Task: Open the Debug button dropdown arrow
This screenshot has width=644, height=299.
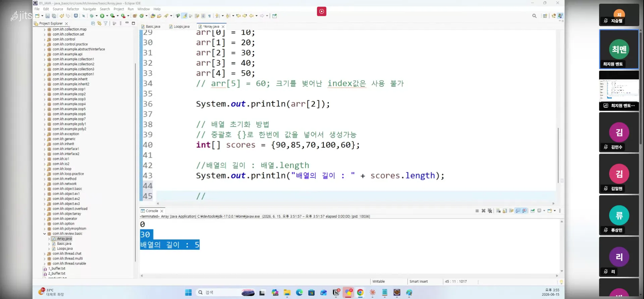Action: [97, 16]
